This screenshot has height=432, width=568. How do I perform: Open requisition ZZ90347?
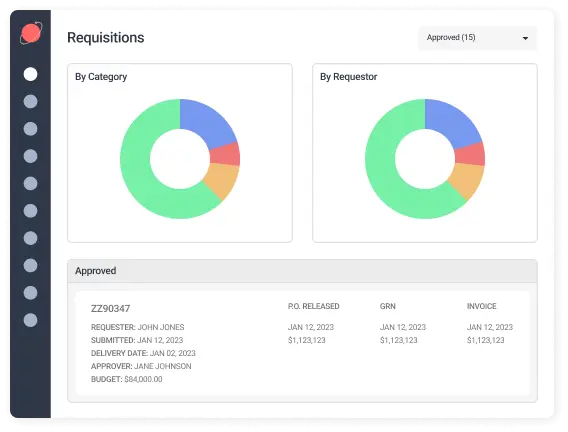(110, 309)
